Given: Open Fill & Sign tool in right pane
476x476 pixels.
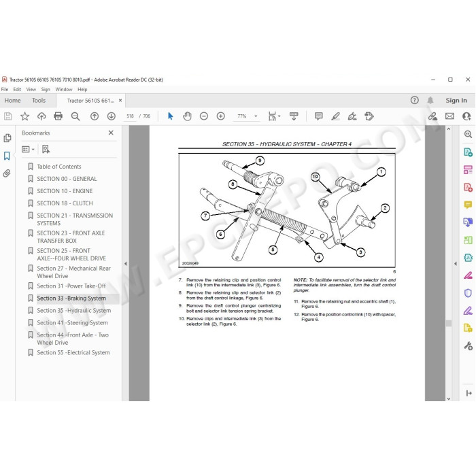Looking at the screenshot, I should pyautogui.click(x=468, y=311).
